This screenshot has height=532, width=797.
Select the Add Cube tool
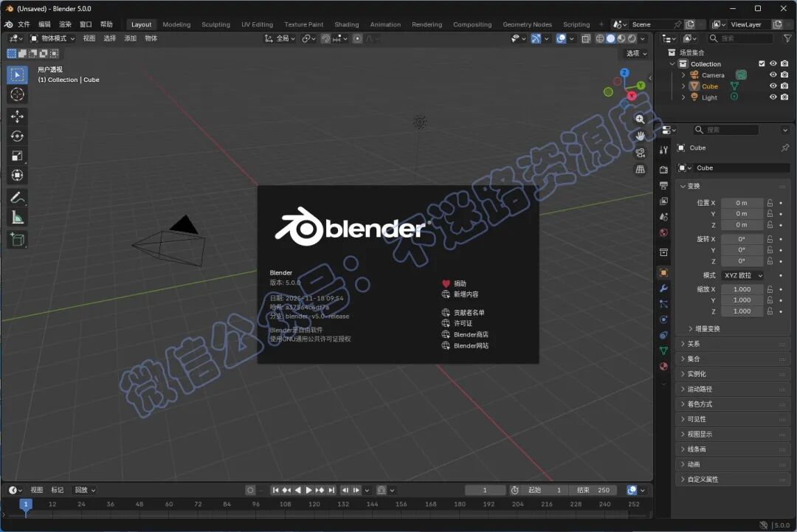tap(17, 239)
